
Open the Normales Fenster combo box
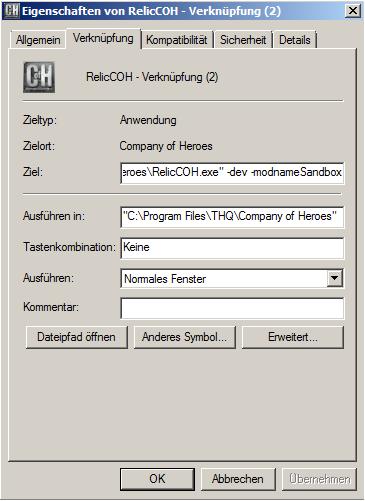pyautogui.click(x=232, y=278)
